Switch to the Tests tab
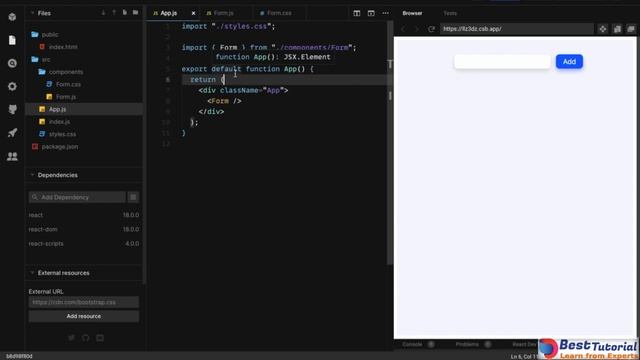 coord(450,13)
